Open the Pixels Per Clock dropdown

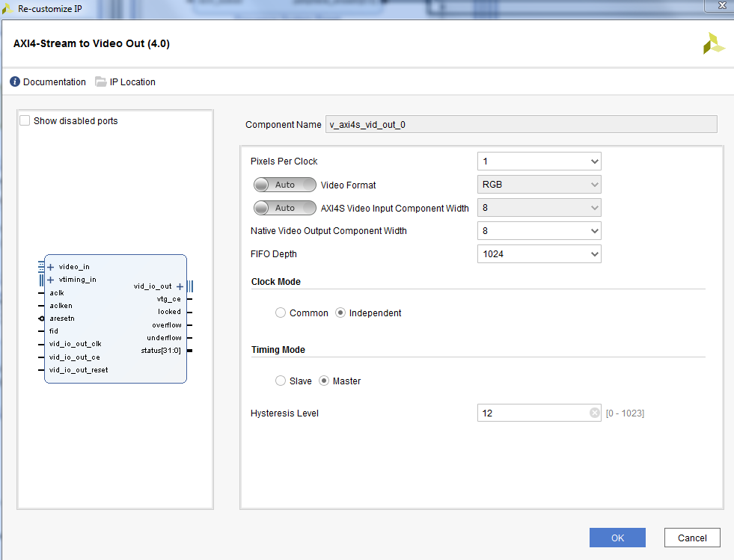click(x=539, y=161)
